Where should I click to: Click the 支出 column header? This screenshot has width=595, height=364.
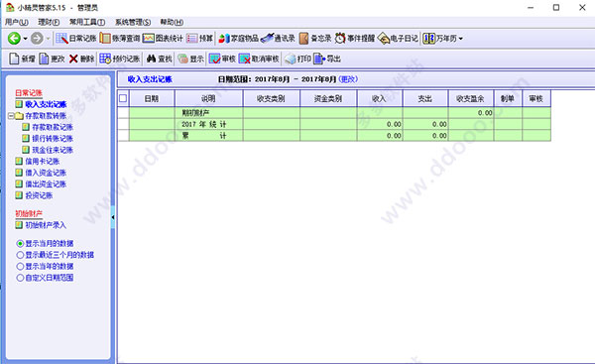(x=425, y=98)
